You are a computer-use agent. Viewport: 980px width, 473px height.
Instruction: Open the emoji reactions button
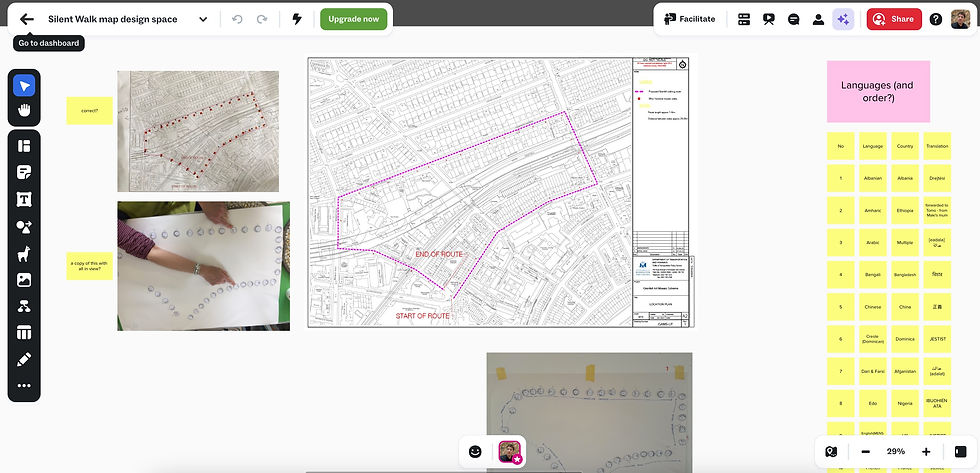pyautogui.click(x=475, y=452)
